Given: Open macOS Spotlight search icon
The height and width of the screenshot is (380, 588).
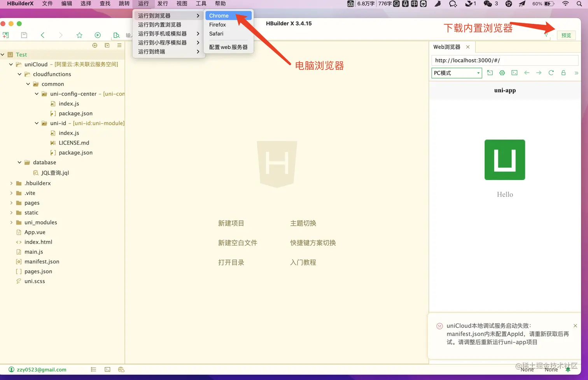Looking at the screenshot, I should click(579, 3).
